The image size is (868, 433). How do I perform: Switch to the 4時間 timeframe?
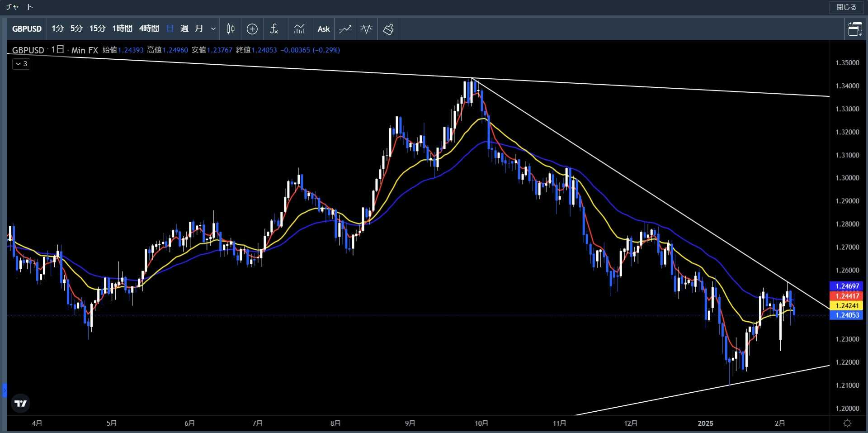[149, 29]
